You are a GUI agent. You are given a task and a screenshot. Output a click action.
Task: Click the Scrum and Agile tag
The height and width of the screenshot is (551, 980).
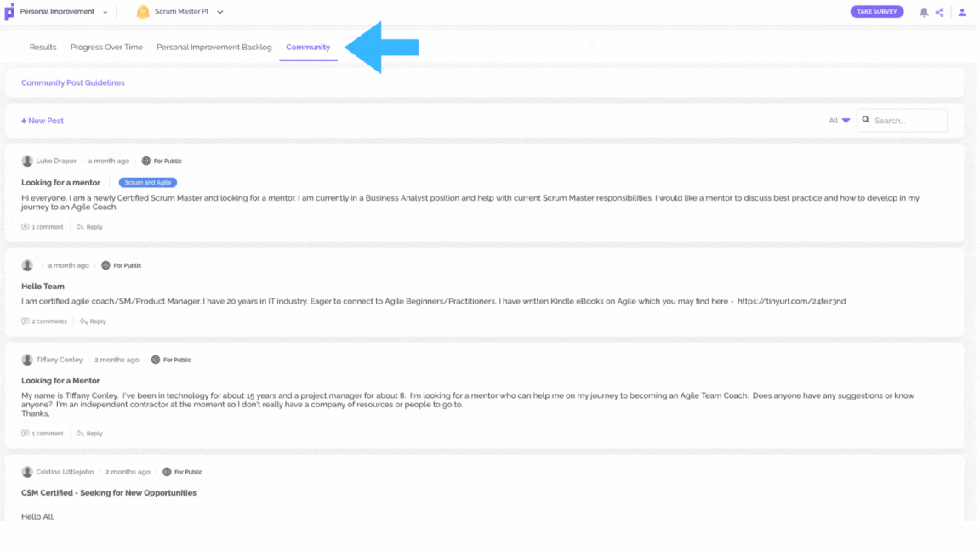click(147, 183)
